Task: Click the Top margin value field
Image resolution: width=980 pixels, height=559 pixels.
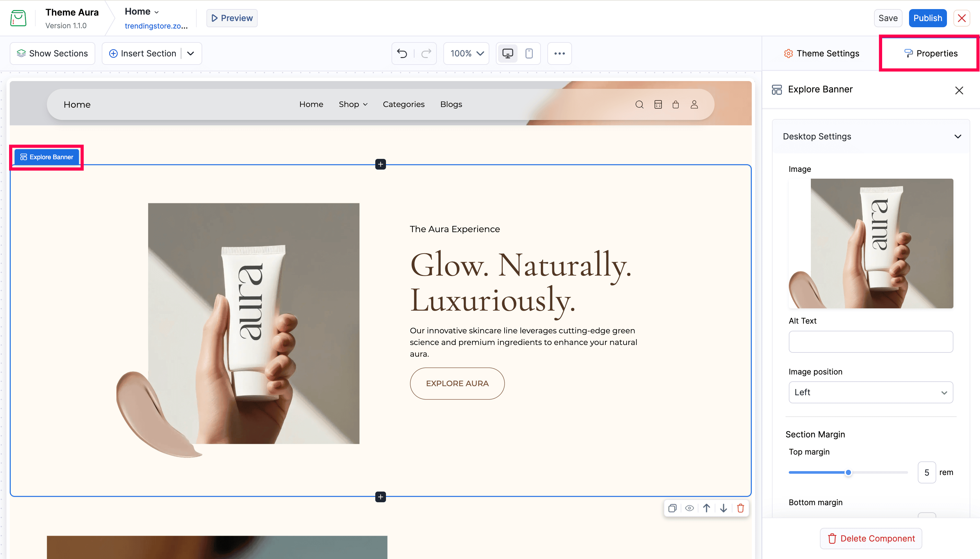Action: tap(926, 472)
